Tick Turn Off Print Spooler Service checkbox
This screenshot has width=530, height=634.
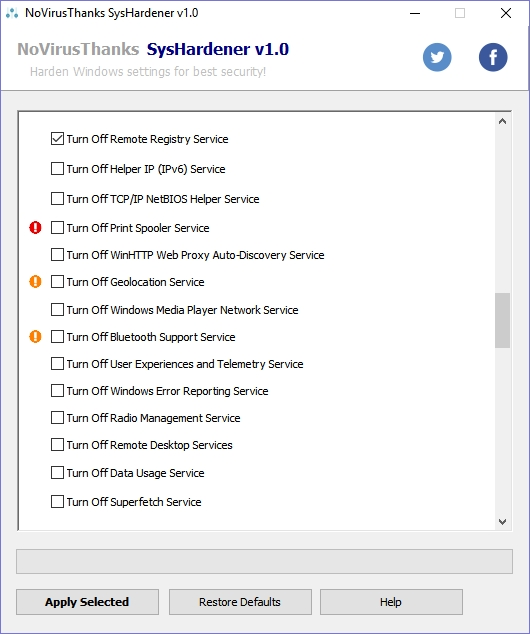[57, 228]
